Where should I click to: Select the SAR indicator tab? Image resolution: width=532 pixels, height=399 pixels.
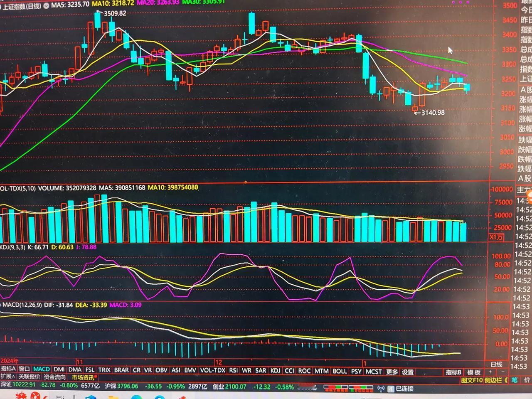click(261, 370)
